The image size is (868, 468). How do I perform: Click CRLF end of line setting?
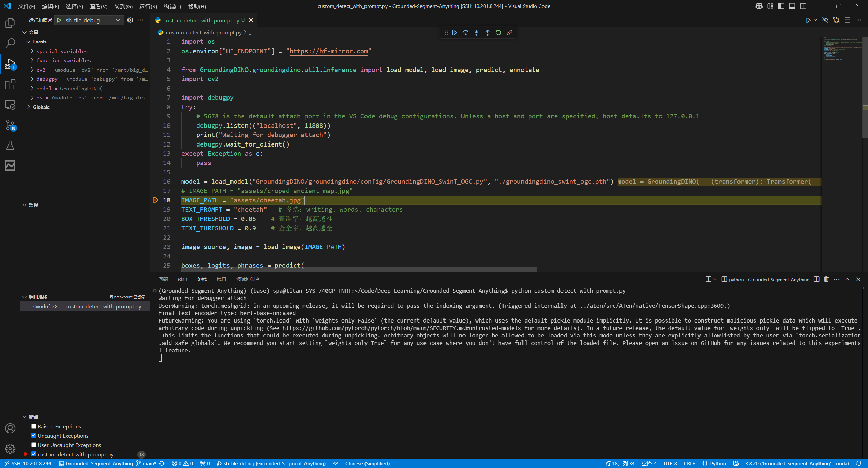click(x=689, y=463)
